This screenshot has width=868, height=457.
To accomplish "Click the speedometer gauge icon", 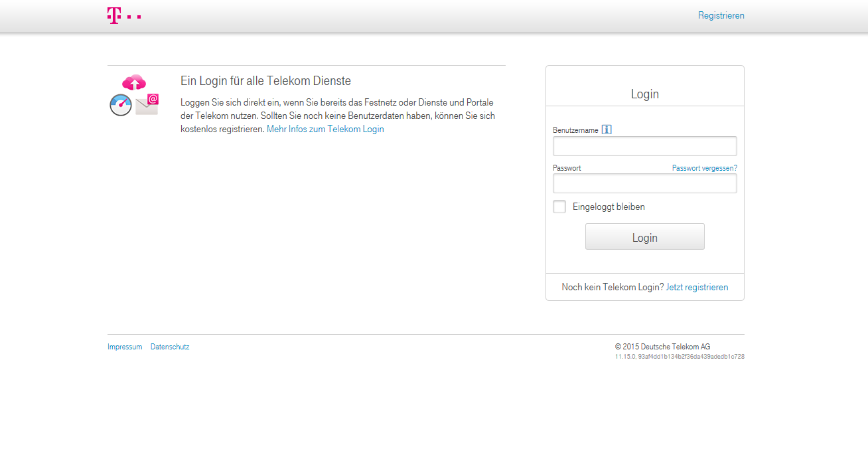I will pyautogui.click(x=121, y=105).
